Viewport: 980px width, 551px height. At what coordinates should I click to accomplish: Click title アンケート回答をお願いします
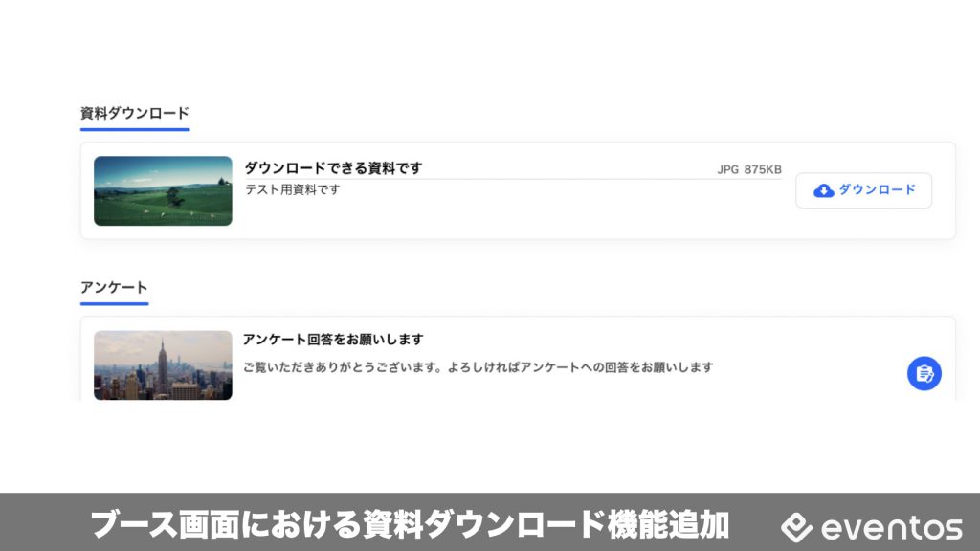point(333,340)
